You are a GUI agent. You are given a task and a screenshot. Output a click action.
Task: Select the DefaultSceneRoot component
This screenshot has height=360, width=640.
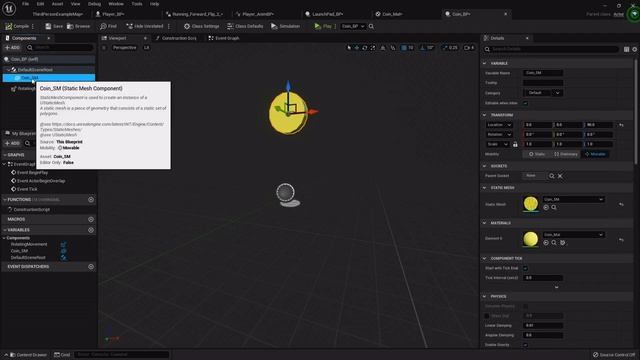35,70
